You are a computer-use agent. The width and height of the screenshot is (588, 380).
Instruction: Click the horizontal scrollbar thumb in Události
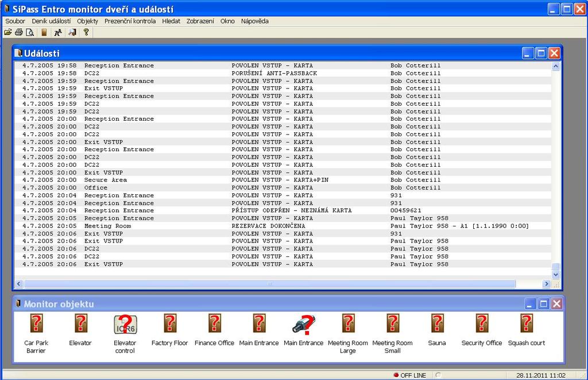(x=270, y=284)
